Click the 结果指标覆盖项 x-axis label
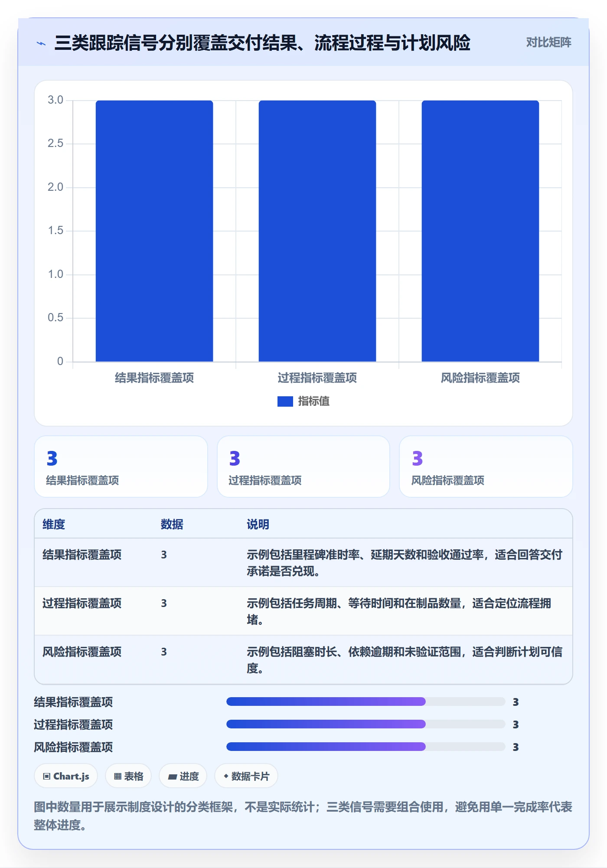 pos(154,378)
